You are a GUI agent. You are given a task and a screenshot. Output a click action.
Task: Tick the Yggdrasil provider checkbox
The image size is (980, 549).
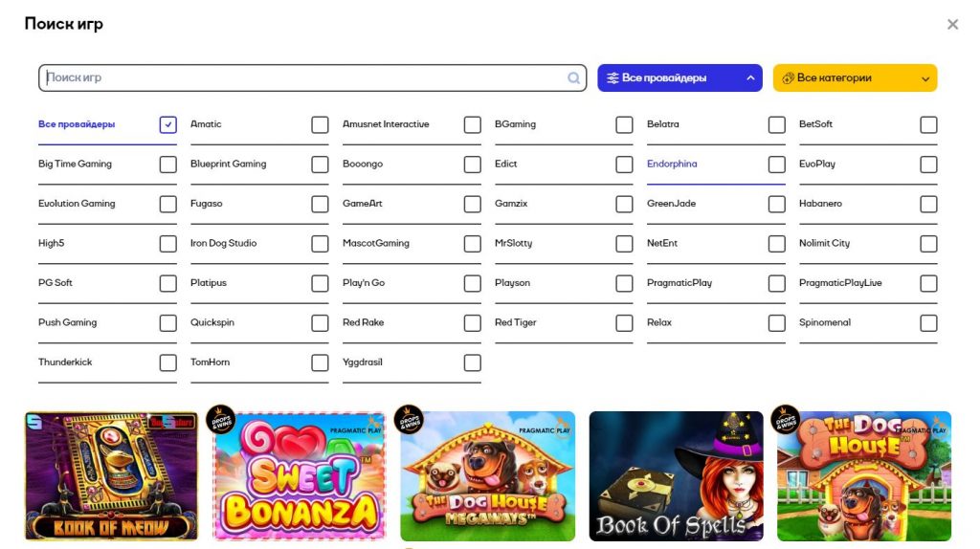[x=473, y=362]
